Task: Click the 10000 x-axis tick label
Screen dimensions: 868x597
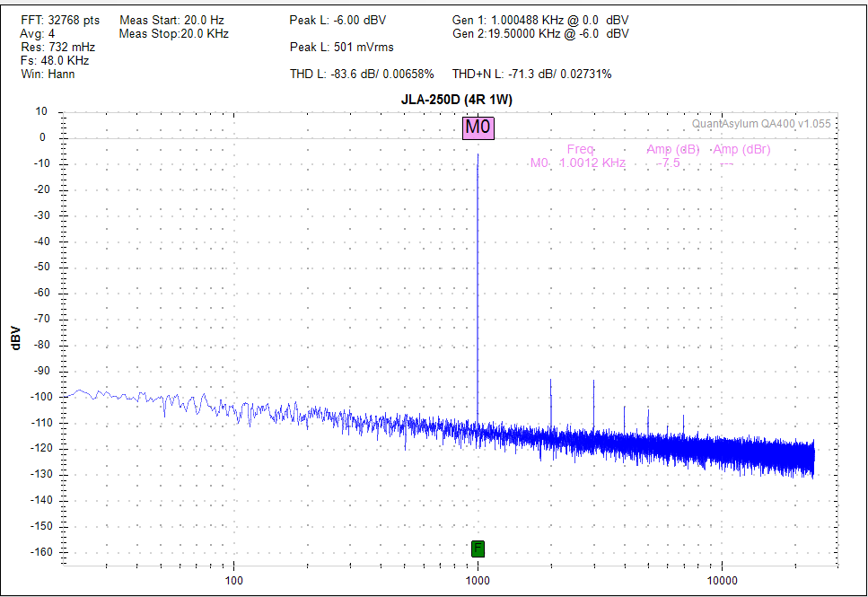Action: point(723,580)
